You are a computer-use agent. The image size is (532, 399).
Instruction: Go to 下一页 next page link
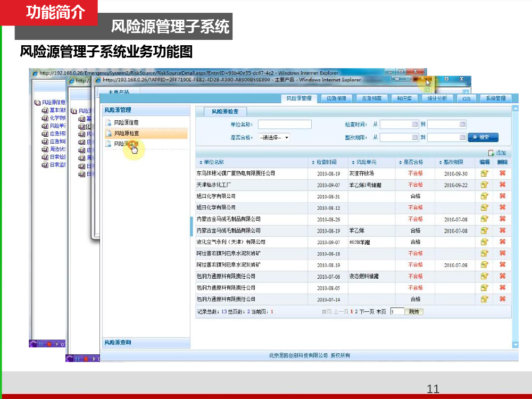click(x=367, y=312)
